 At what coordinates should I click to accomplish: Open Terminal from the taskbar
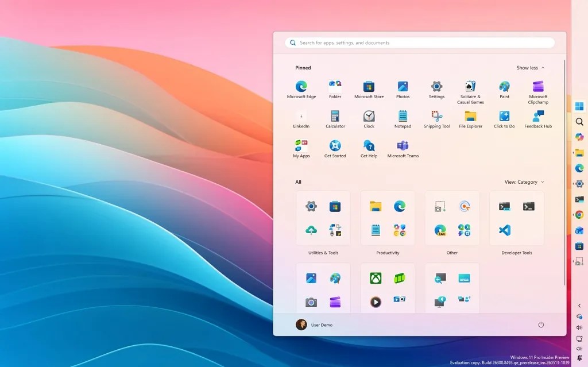579,199
